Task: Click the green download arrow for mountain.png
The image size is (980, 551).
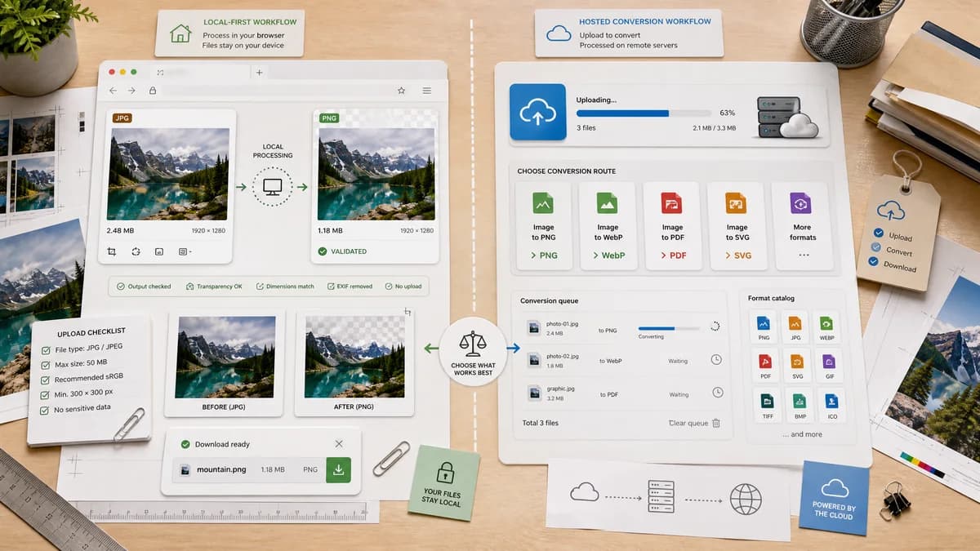Action: 338,470
